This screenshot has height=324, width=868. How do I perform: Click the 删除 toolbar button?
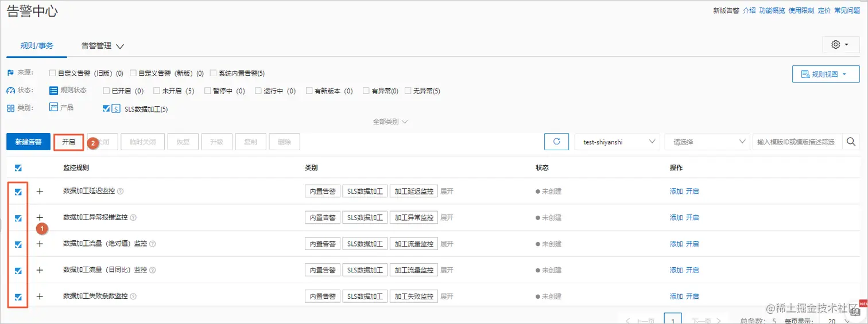coord(284,142)
